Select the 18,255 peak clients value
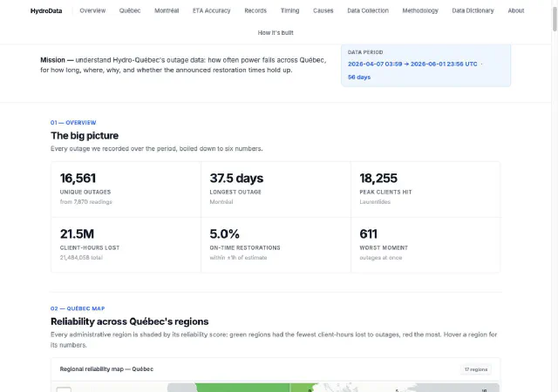The image size is (558, 392). (378, 179)
